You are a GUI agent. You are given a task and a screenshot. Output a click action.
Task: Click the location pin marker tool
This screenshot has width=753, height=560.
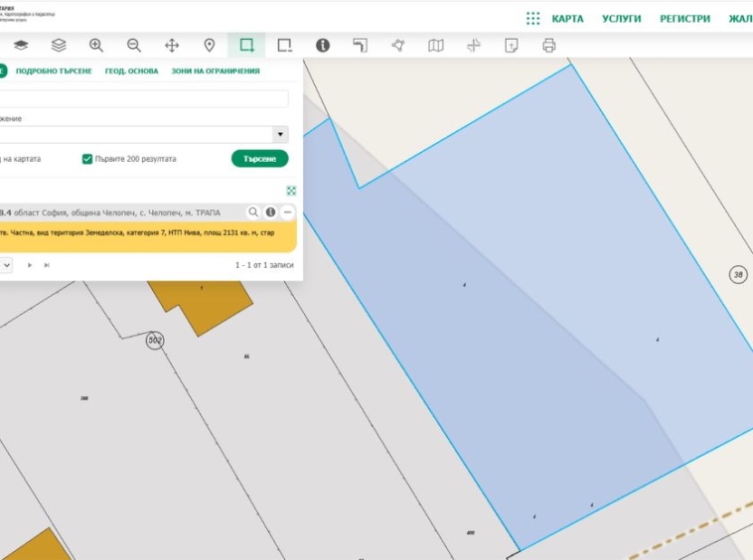click(x=210, y=46)
